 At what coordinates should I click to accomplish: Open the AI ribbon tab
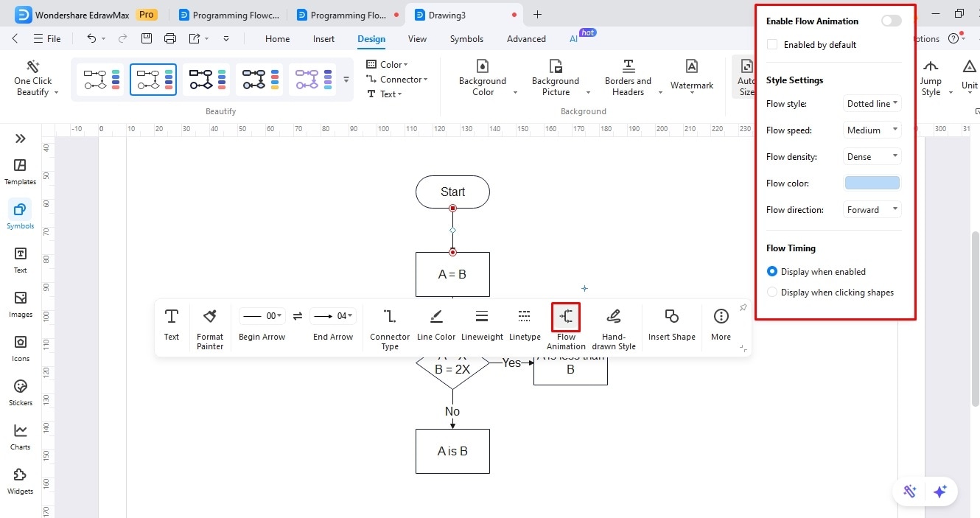(574, 39)
